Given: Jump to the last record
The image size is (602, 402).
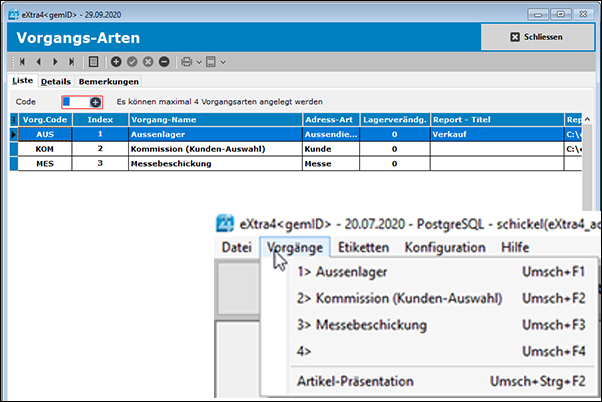Looking at the screenshot, I should (71, 62).
